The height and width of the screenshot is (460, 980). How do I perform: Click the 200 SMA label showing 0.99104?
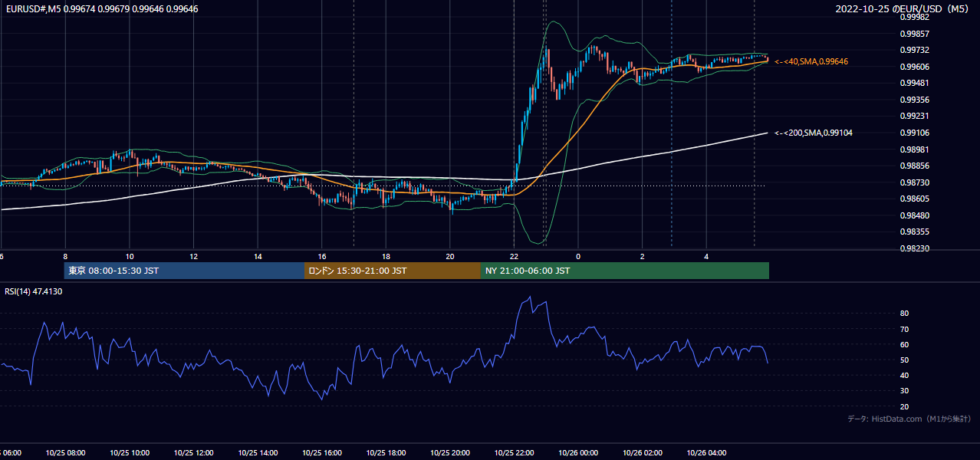[x=814, y=133]
